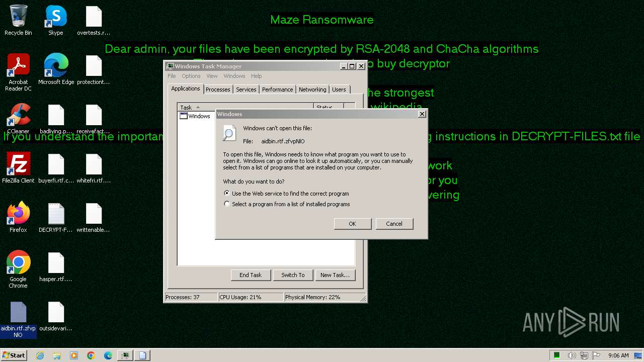Click Task Manager CPU meter tray icon
Viewport: 644px width, 362px height.
point(556,355)
